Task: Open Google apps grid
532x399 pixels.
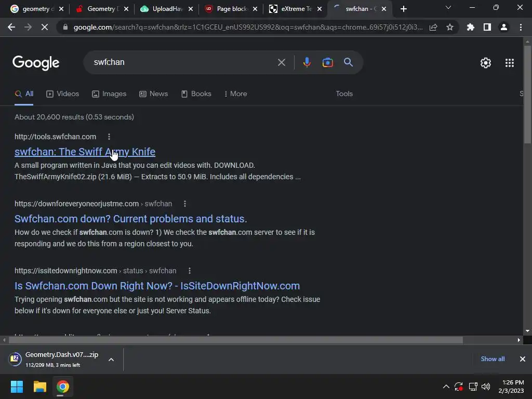Action: [510, 63]
